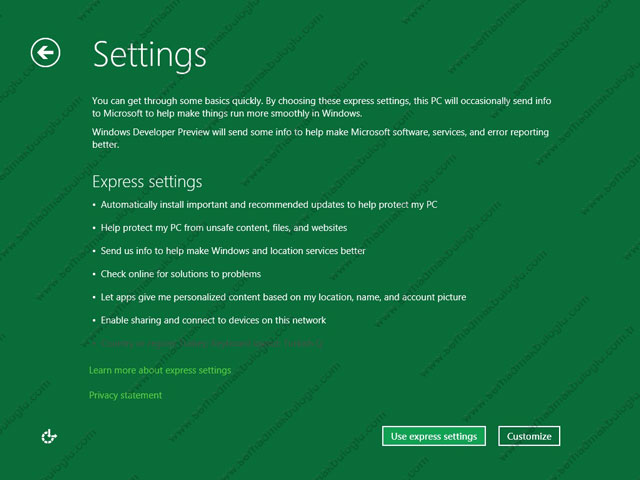Image resolution: width=640 pixels, height=480 pixels.
Task: Click the Use express settings button
Action: click(x=434, y=436)
